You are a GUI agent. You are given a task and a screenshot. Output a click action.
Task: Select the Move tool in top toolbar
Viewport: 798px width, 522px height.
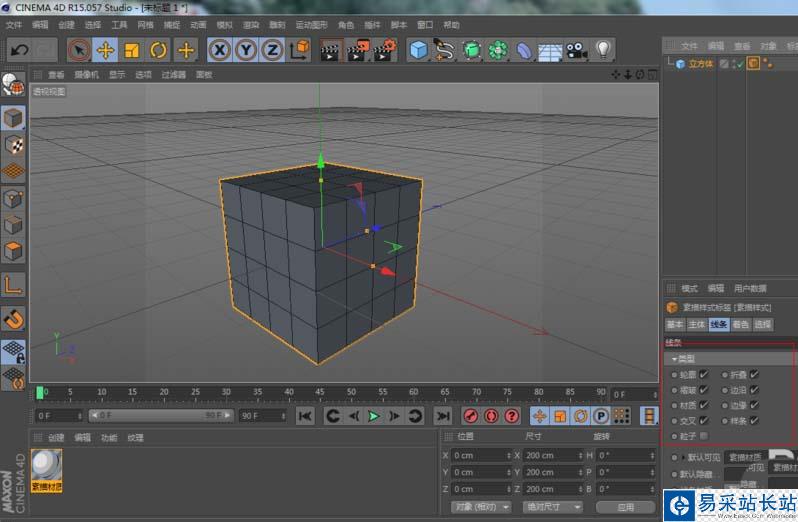(x=105, y=50)
